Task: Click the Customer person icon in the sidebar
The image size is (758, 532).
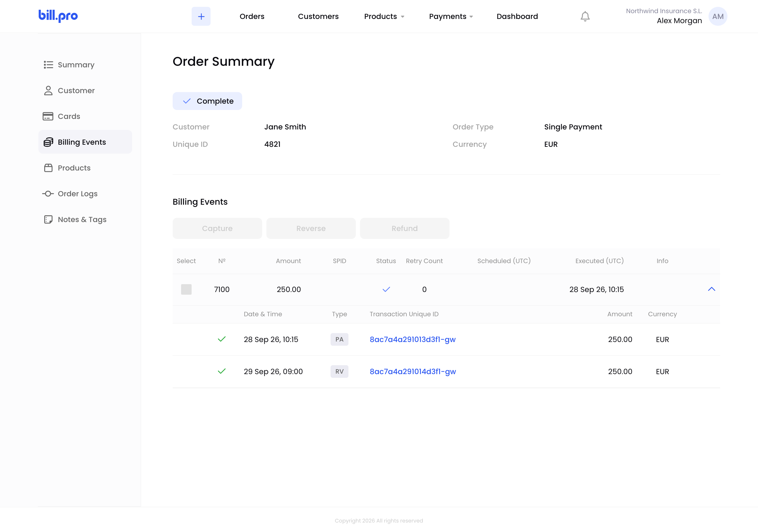Action: (x=48, y=91)
